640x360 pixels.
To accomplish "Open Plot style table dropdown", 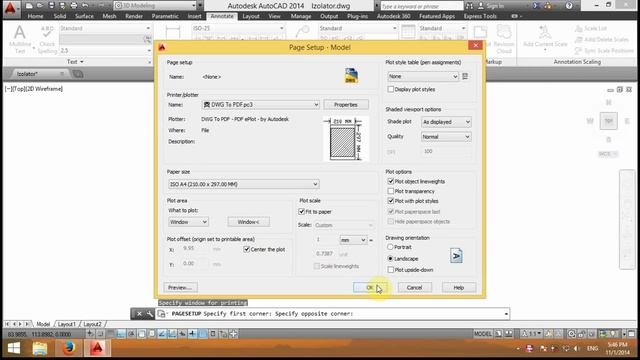I will pyautogui.click(x=423, y=76).
